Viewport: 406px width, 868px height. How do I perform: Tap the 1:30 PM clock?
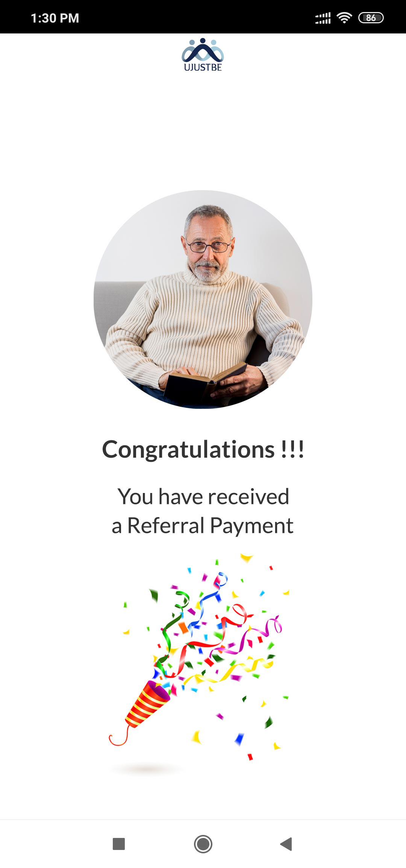click(x=55, y=18)
